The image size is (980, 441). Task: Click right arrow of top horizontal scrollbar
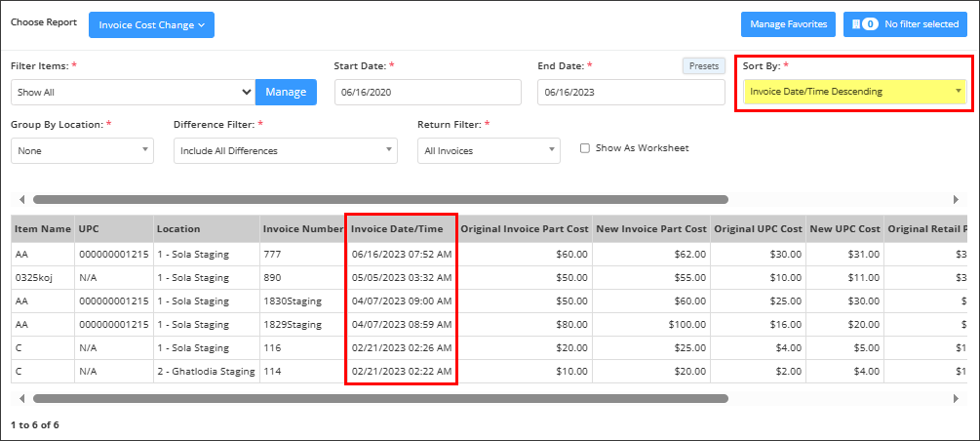956,200
